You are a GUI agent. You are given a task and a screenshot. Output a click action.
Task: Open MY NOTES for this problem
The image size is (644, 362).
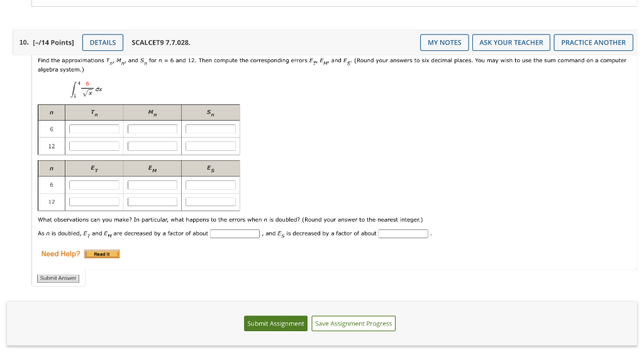[x=444, y=42]
